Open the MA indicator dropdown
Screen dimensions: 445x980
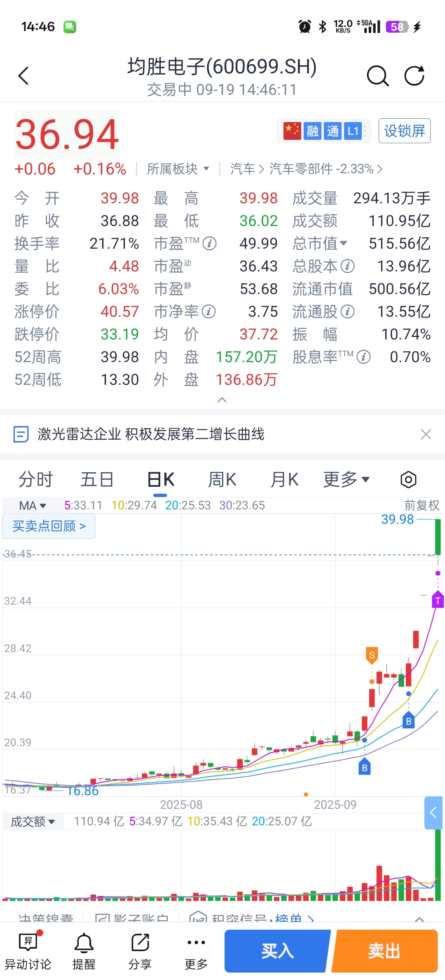pos(33,505)
